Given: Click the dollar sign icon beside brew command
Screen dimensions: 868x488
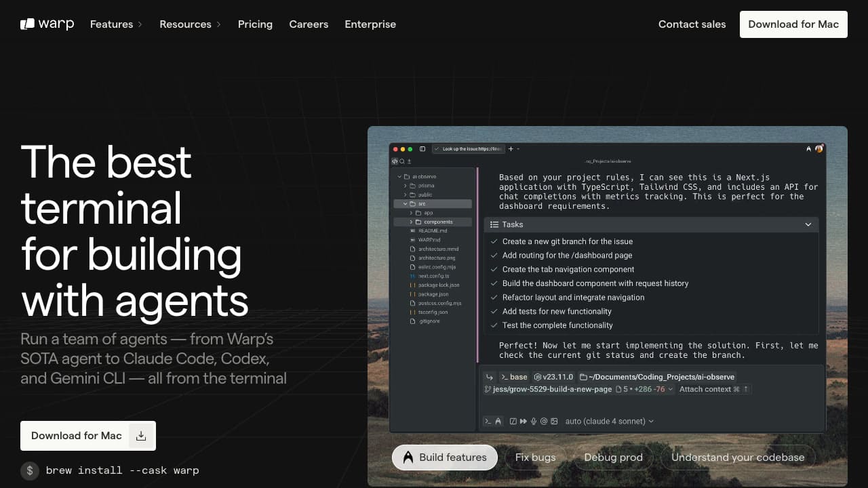Looking at the screenshot, I should click(30, 470).
